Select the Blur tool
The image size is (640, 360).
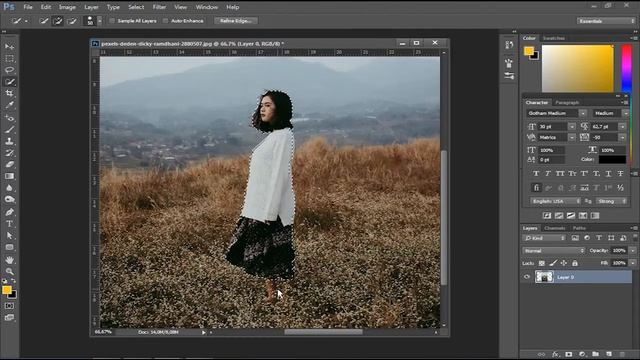9,188
